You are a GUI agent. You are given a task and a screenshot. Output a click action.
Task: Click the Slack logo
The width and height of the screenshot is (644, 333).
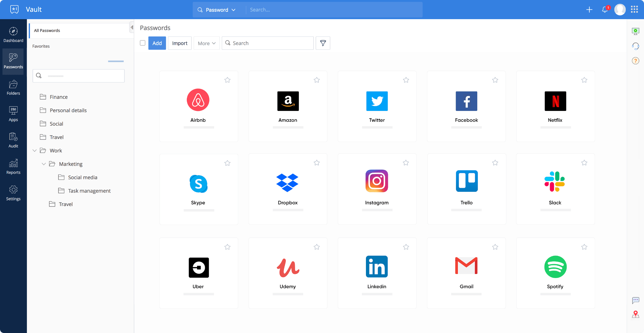coord(555,182)
